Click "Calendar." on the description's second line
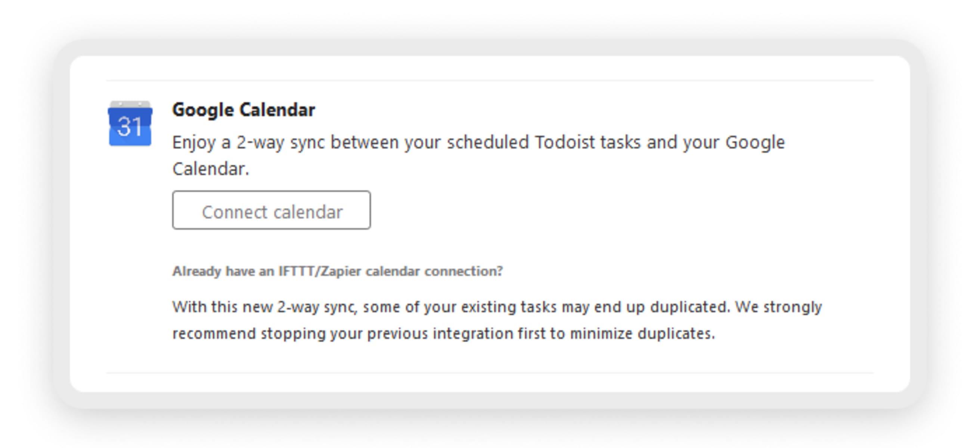Viewport: 980px width, 448px height. pyautogui.click(x=210, y=169)
